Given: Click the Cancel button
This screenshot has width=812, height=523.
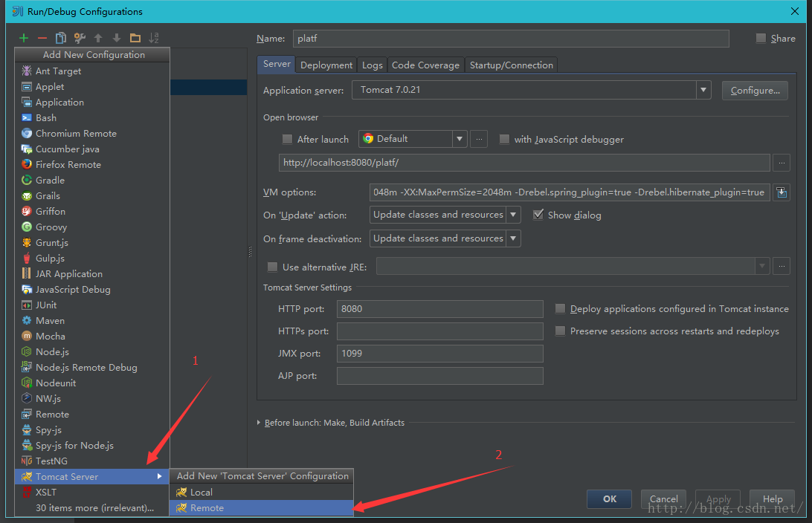Looking at the screenshot, I should coord(664,498).
